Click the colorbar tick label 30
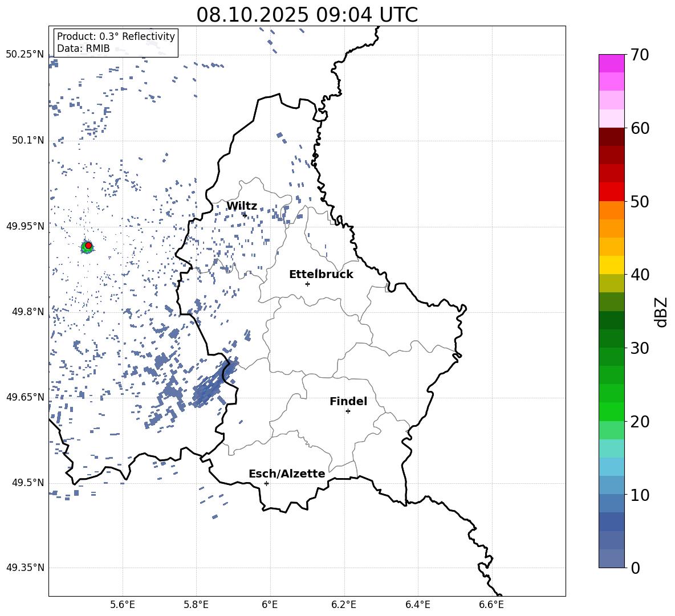 point(640,348)
